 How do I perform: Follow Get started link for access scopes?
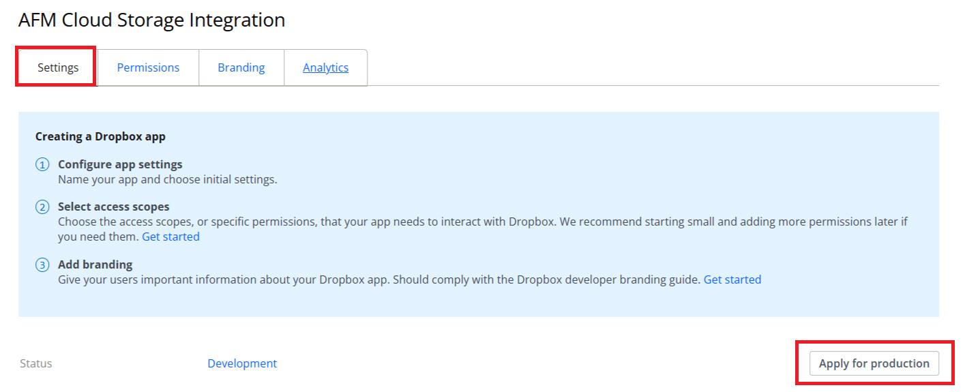(170, 237)
